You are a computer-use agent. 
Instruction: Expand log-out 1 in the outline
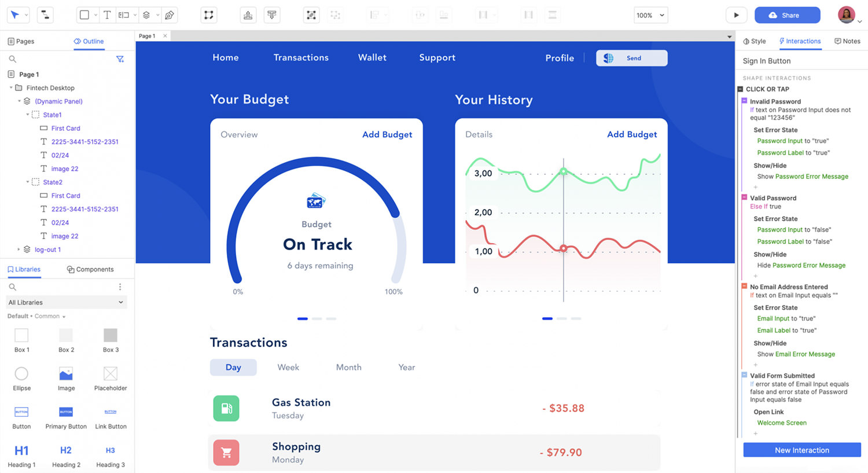[x=19, y=250]
